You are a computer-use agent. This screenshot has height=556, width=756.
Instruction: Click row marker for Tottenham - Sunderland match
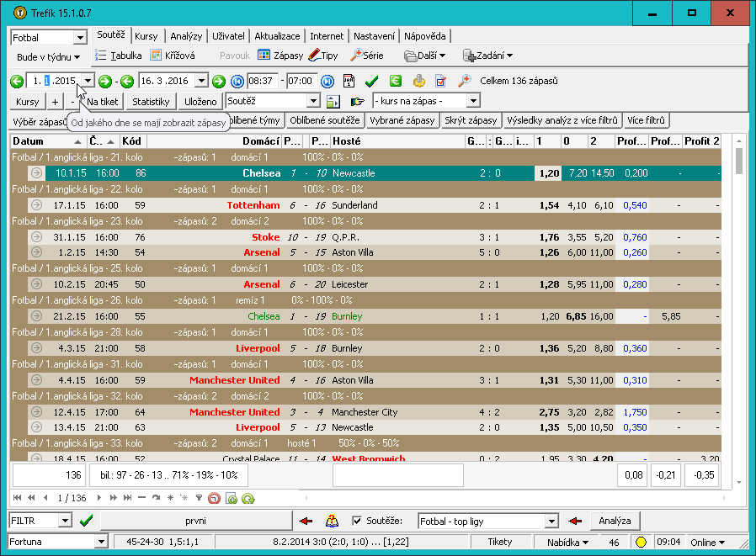37,205
